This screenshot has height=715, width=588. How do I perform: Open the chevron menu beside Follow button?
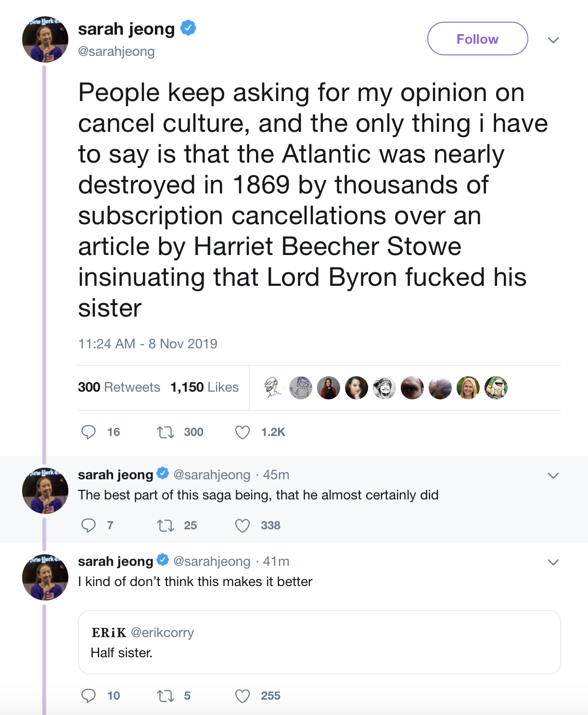coord(553,40)
